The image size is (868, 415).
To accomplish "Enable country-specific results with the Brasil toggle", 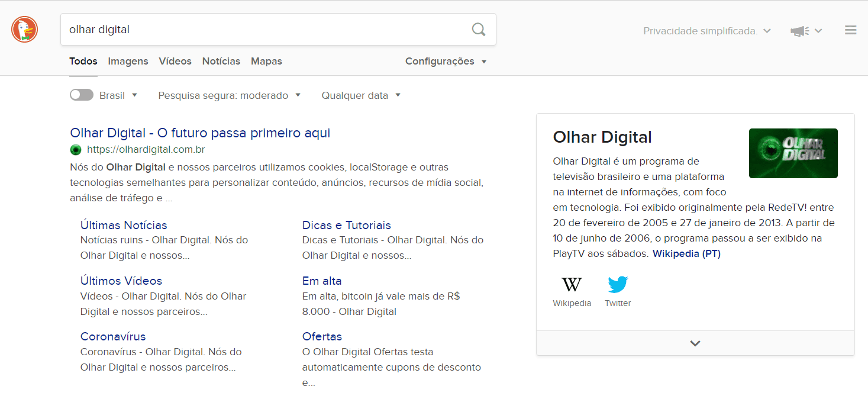I will point(81,95).
